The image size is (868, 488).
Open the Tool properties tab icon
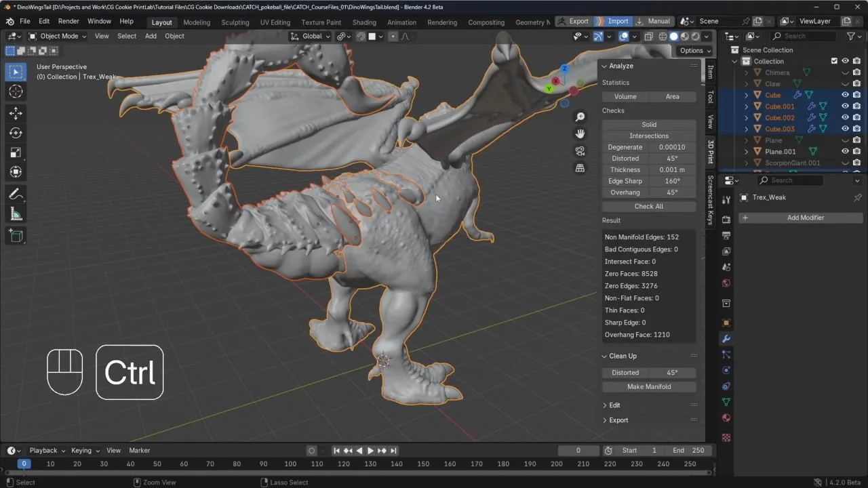click(x=726, y=199)
